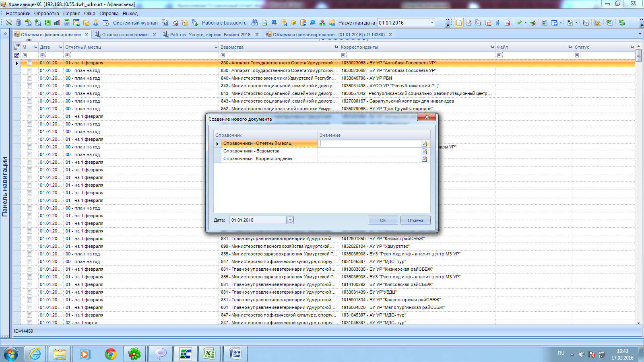Screen dimensions: 644x362
Task: Switch to Список справочников tab
Action: 125,35
